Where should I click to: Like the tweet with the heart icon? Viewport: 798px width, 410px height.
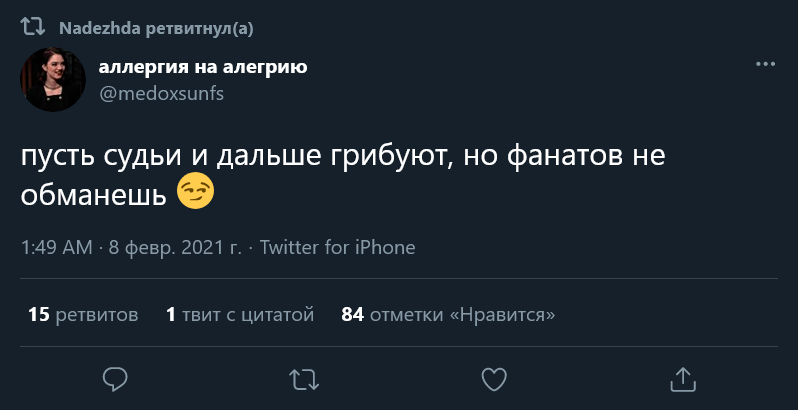[493, 378]
